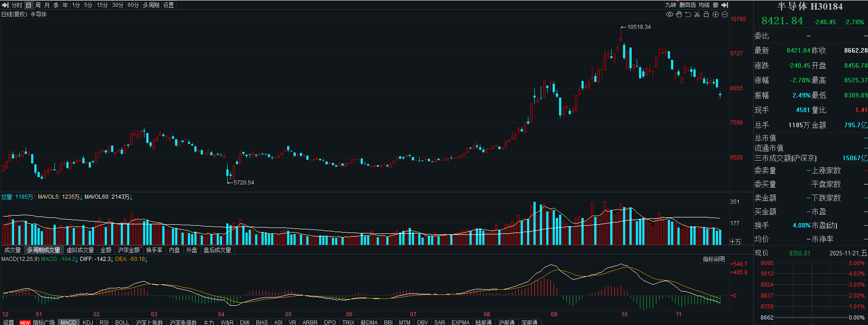The width and height of the screenshot is (868, 325).
Task: Toggle the padlock lock icon
Action: [x=706, y=14]
